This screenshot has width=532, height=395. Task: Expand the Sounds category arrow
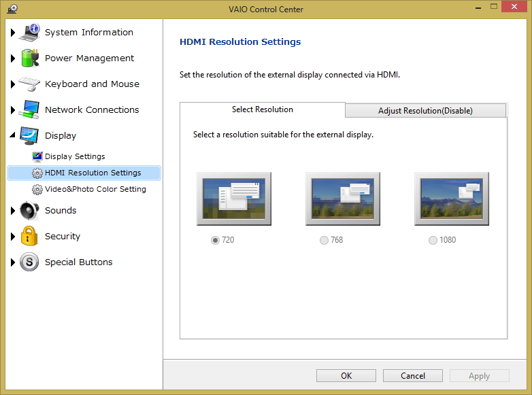13,211
